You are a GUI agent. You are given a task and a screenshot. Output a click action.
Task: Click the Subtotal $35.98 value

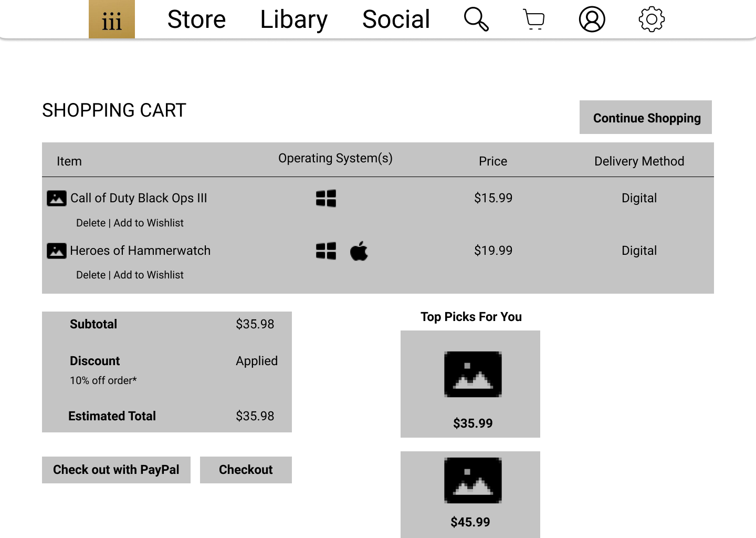(255, 324)
